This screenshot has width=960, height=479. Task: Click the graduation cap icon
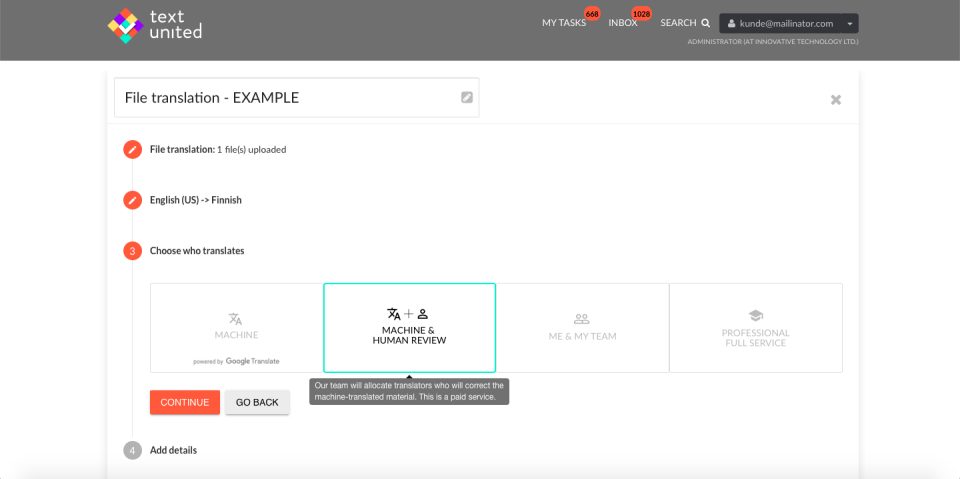[x=756, y=316]
